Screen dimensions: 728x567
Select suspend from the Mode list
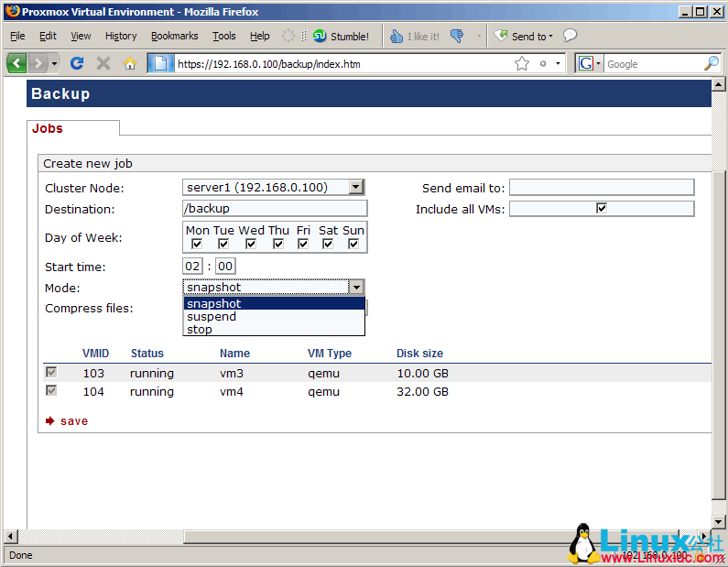212,317
